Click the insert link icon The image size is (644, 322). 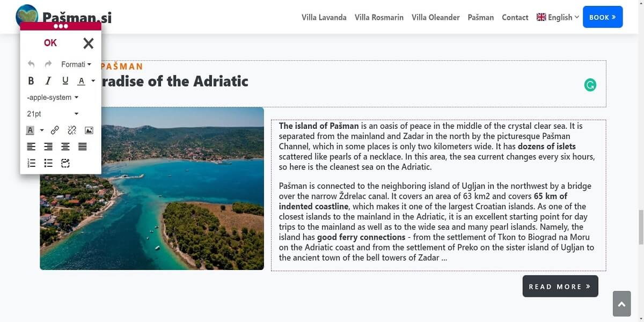(x=55, y=130)
